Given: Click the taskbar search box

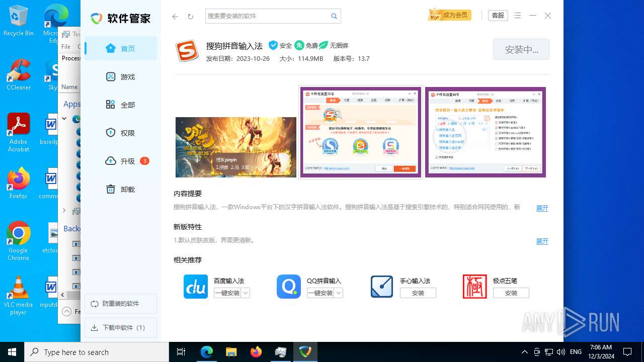Looking at the screenshot, I should pos(97,352).
